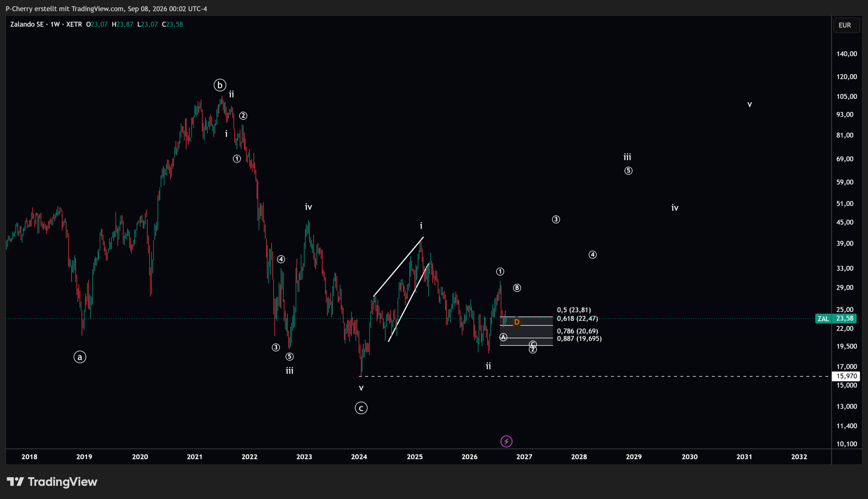The height and width of the screenshot is (499, 868).
Task: Click the TradingView logo at bottom left
Action: click(x=52, y=482)
